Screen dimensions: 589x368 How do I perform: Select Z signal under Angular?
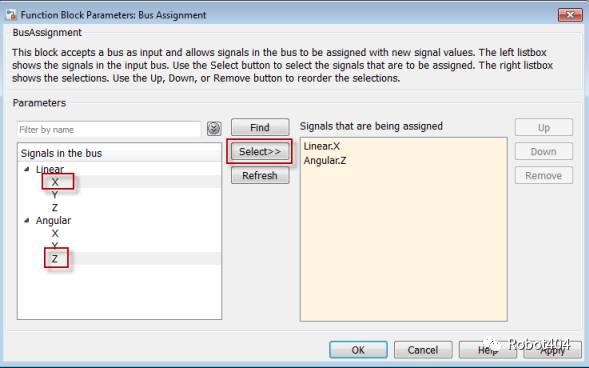(x=55, y=259)
